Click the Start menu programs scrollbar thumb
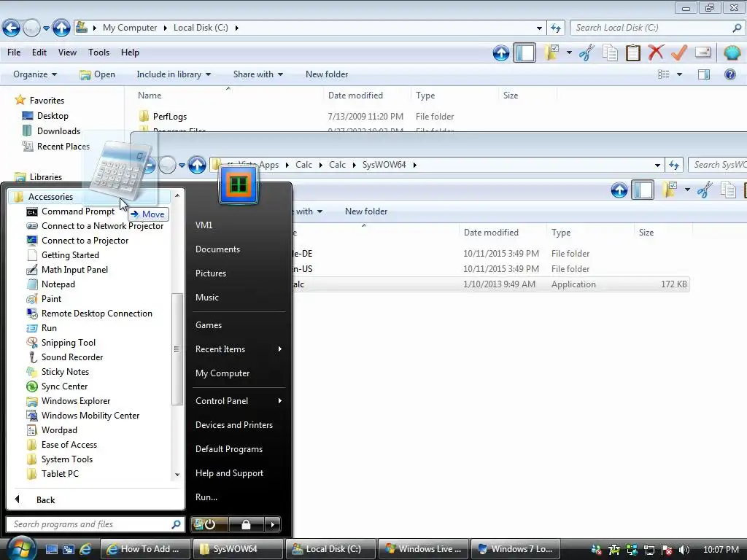The image size is (747, 560). point(177,349)
